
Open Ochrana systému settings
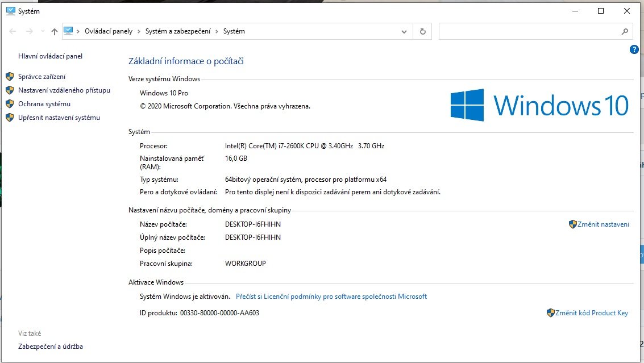click(44, 104)
